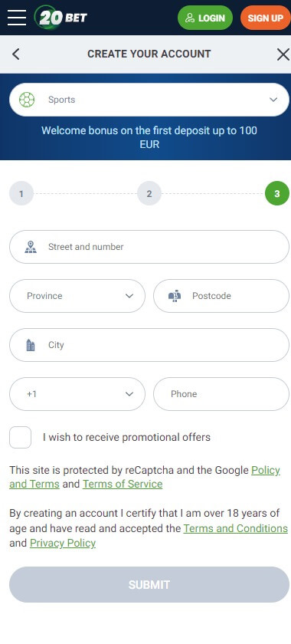
Task: Open the Privacy Policy link
Action: 63,543
